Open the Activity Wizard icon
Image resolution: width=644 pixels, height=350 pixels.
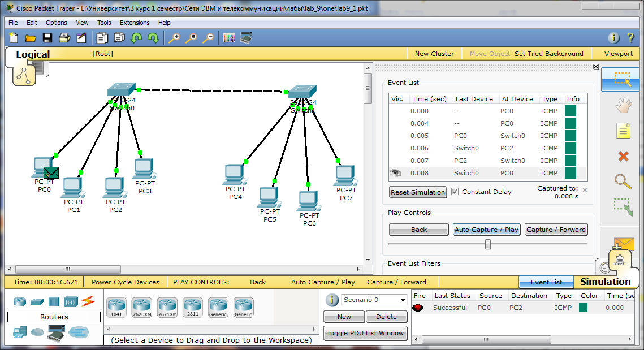(81, 38)
